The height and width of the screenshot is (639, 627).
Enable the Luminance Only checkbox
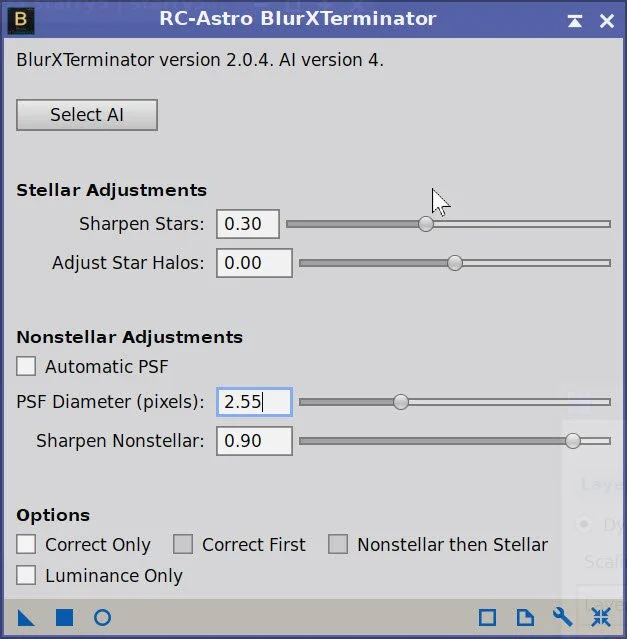tap(26, 575)
